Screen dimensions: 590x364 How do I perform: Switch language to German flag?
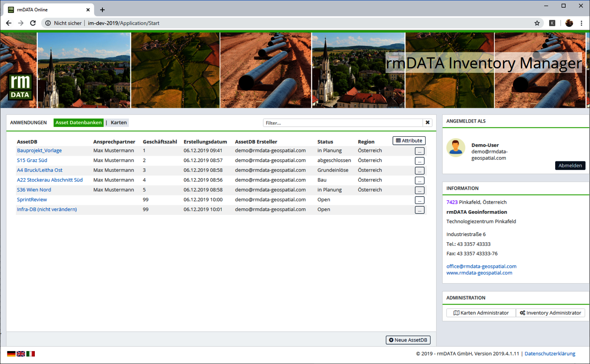tap(11, 353)
